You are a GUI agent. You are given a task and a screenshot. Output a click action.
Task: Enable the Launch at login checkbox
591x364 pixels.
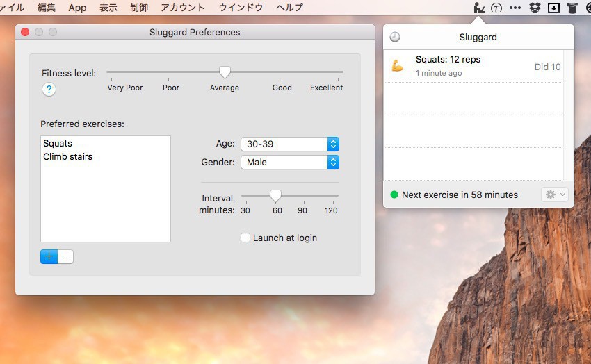click(x=245, y=238)
